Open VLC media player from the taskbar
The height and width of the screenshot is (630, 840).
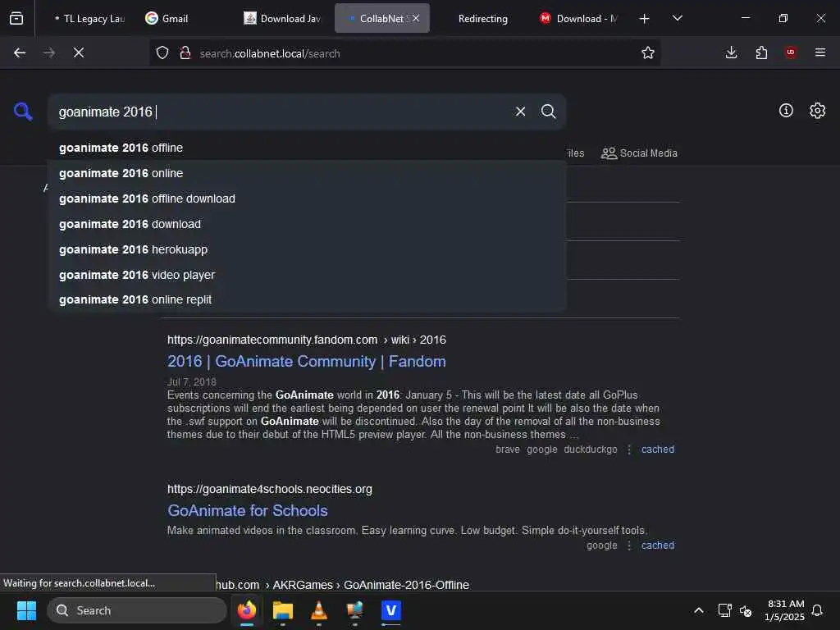pyautogui.click(x=319, y=610)
